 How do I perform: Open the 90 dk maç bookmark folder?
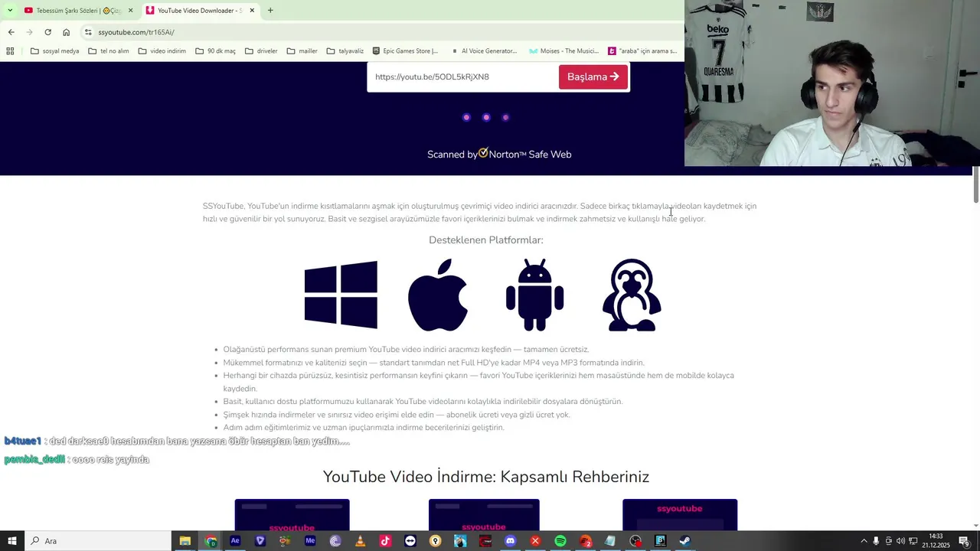click(215, 51)
